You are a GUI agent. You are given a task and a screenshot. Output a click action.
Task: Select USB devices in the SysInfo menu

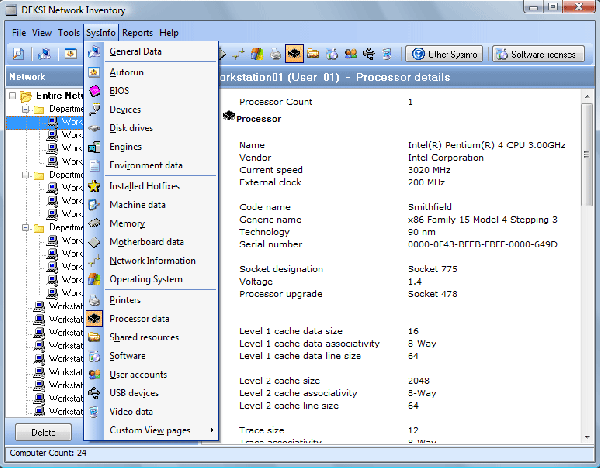134,393
